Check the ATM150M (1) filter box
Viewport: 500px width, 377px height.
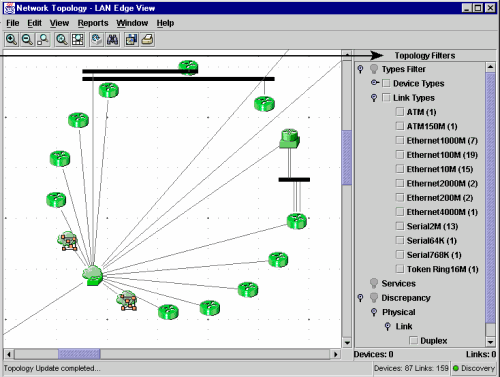point(399,126)
